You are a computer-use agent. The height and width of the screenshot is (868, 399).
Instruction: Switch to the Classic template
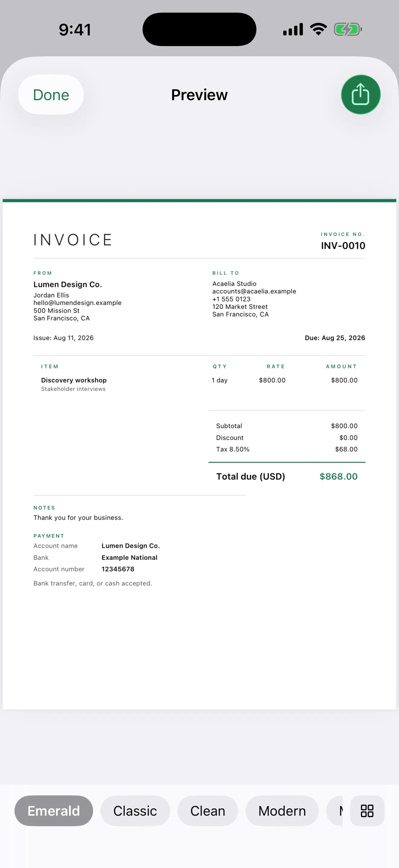click(x=135, y=811)
